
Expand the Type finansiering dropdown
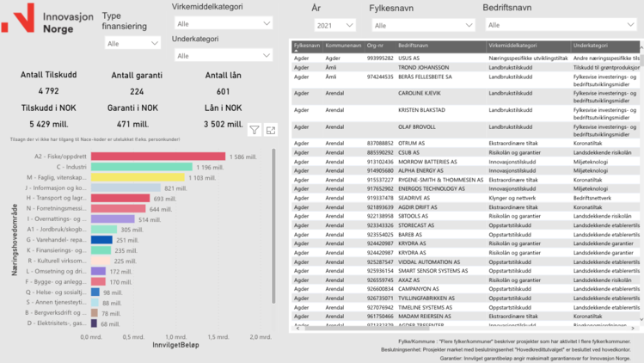point(131,43)
